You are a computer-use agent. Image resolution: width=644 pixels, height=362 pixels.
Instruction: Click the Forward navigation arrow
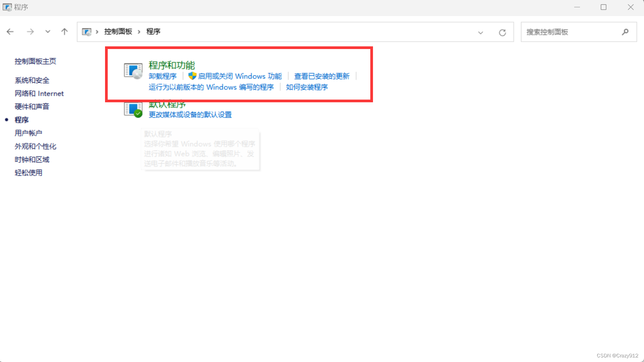(x=30, y=32)
